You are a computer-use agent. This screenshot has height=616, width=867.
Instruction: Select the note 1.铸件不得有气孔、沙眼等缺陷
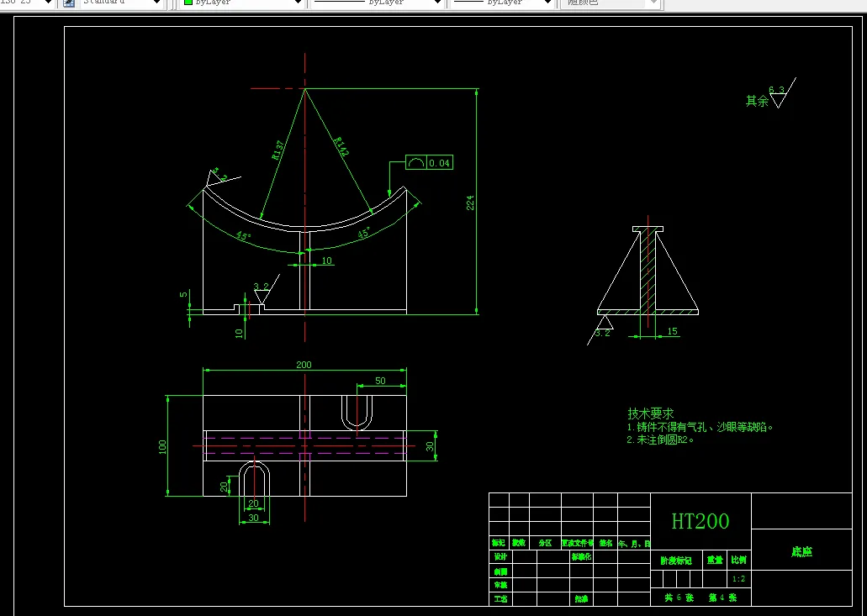[x=700, y=427]
